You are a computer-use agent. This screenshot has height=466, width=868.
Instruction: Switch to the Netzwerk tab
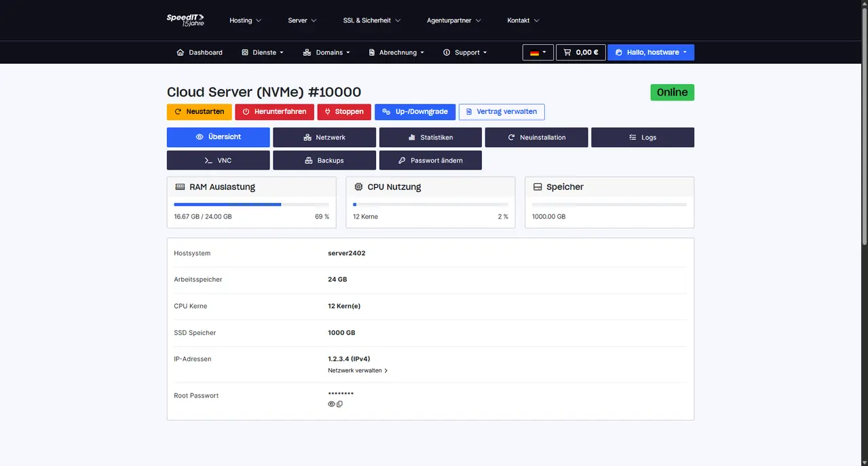324,137
